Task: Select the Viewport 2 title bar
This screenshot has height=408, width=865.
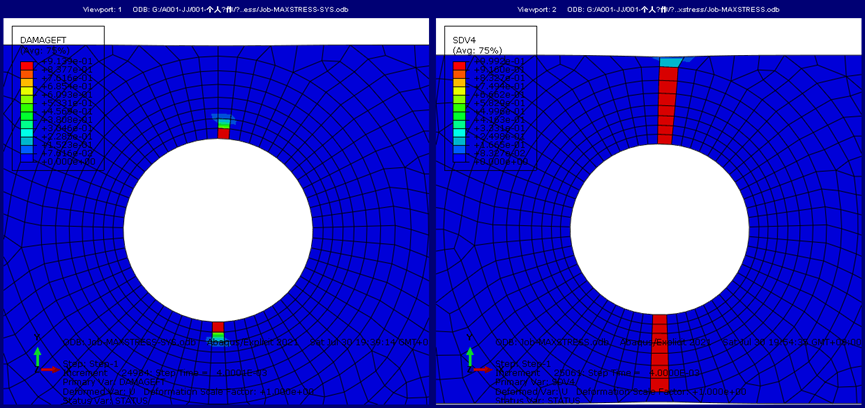Action: tap(648, 9)
